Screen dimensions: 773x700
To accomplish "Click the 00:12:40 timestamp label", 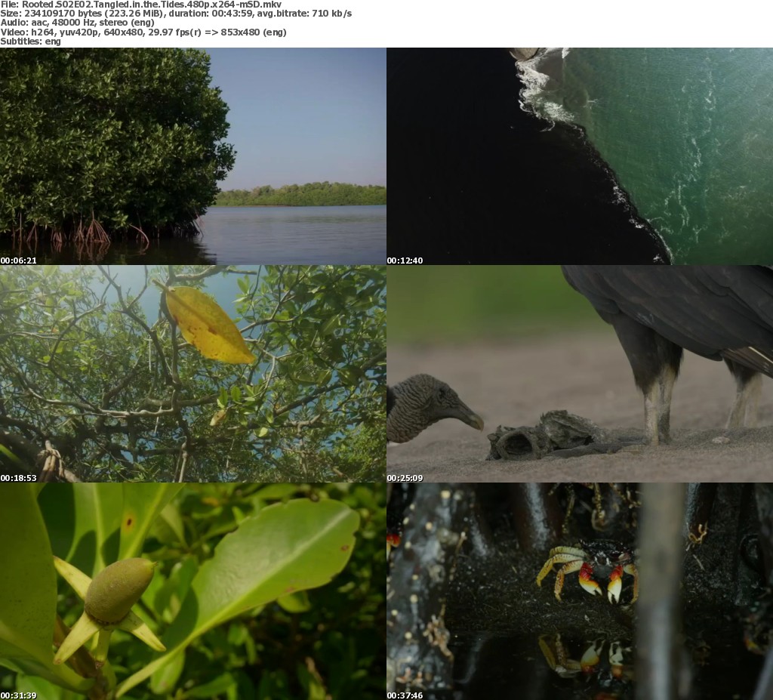I will 405,261.
